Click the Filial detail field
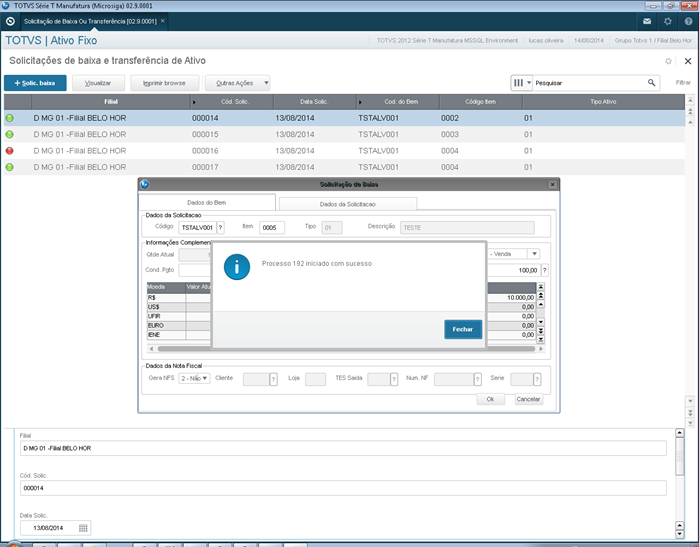 coord(343,448)
